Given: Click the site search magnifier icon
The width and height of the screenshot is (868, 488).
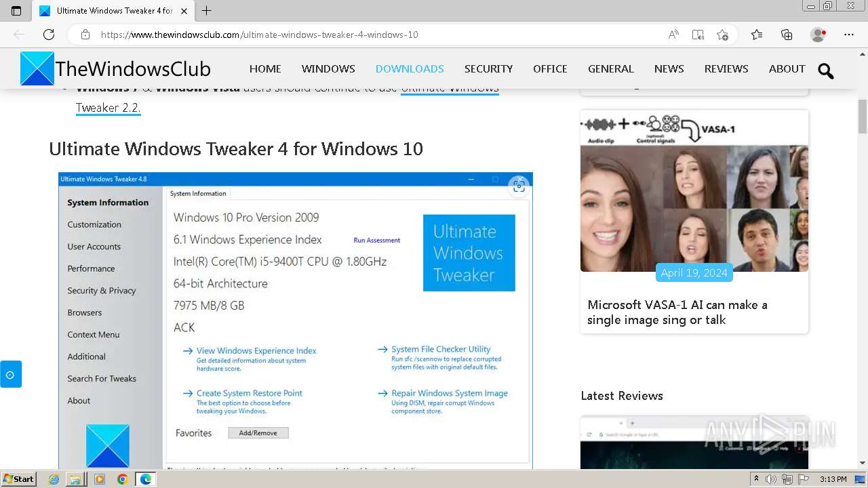Looking at the screenshot, I should point(825,70).
